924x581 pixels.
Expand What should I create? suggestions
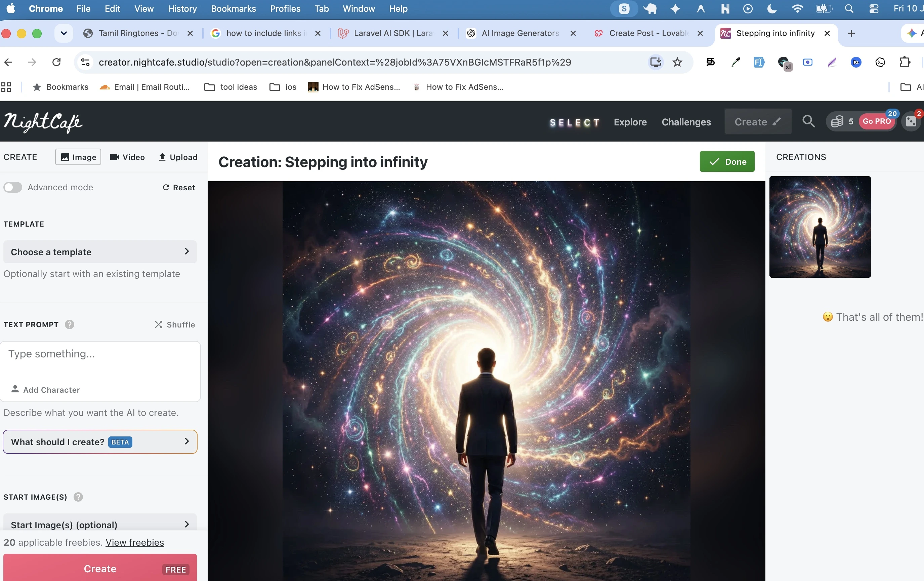pos(100,441)
